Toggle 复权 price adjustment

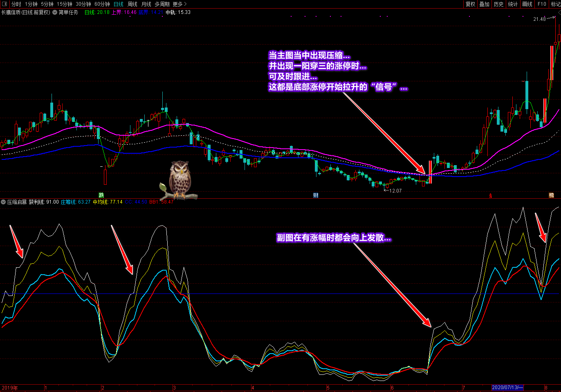tap(471, 4)
